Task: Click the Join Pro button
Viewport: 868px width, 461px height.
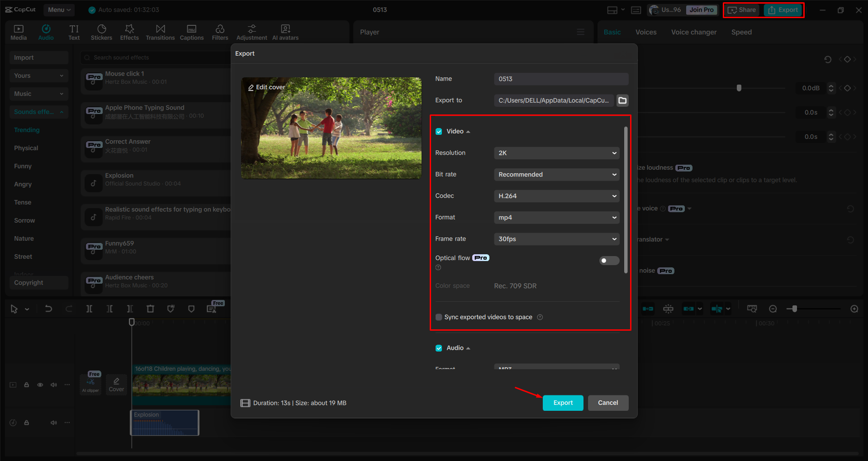Action: point(701,10)
